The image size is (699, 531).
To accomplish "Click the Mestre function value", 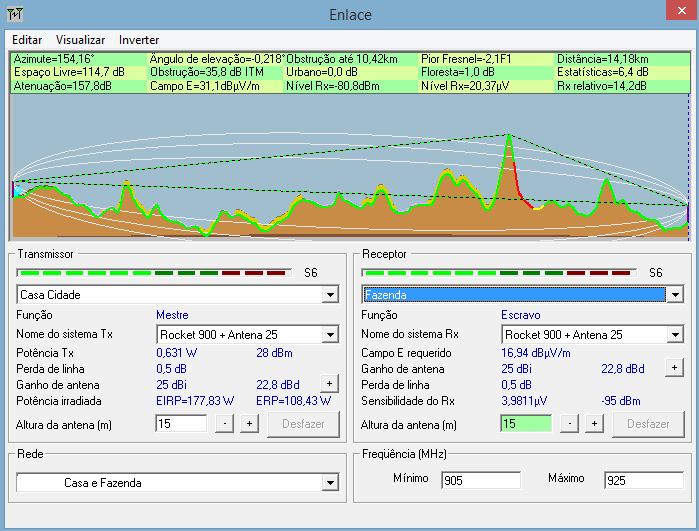I will click(172, 315).
